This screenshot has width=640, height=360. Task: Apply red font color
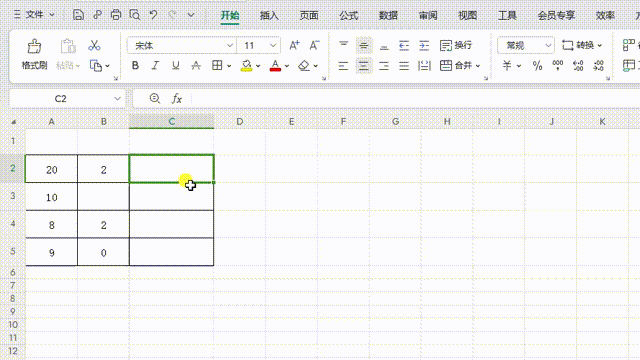pyautogui.click(x=275, y=66)
